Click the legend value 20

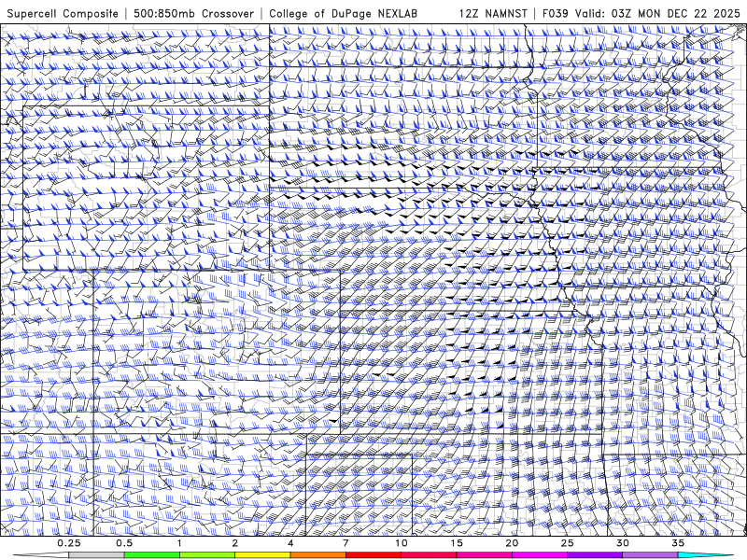tap(512, 543)
